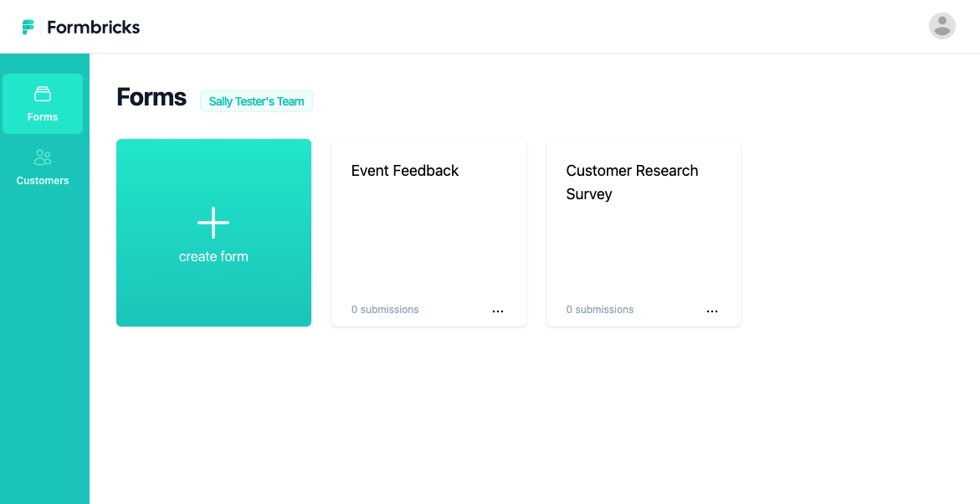Click the Sally Tester's Team badge

256,101
